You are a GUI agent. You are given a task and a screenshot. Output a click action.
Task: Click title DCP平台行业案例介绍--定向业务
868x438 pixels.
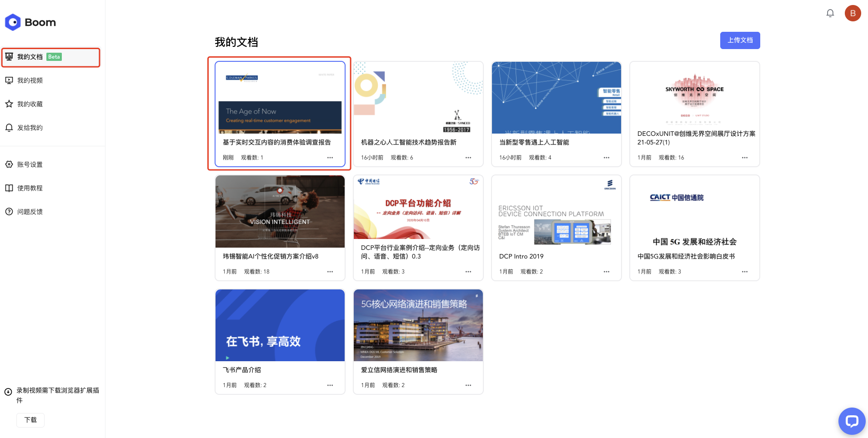pos(421,252)
